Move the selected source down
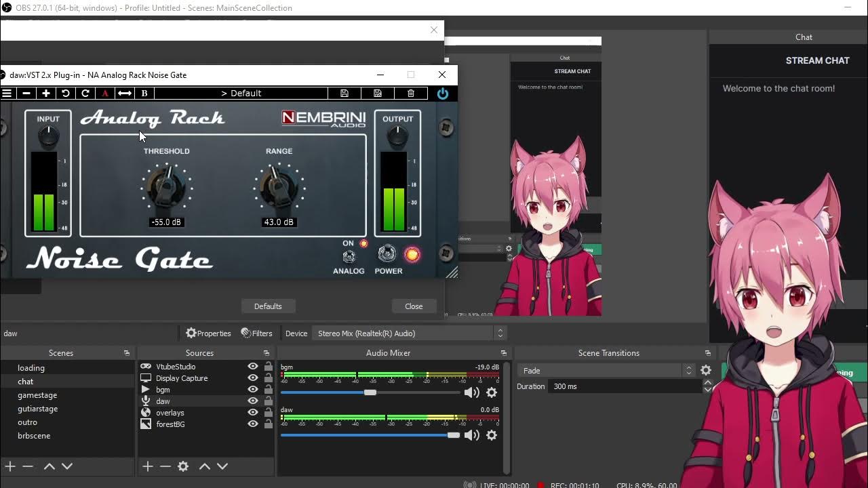 coord(222,466)
